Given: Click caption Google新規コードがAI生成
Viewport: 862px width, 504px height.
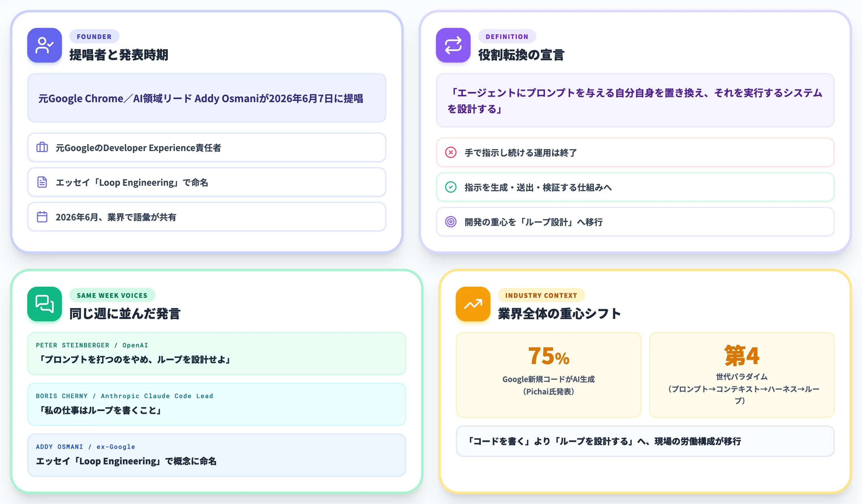Looking at the screenshot, I should coord(548,379).
